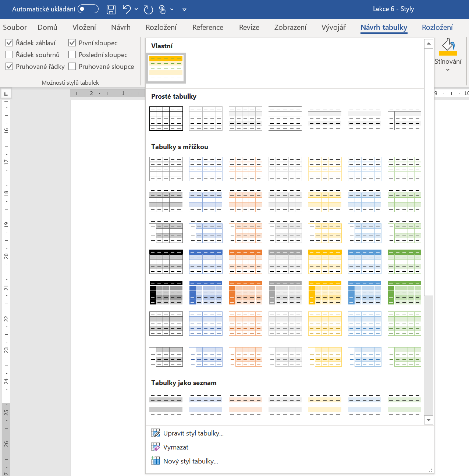Select the custom table style under Vlastní

(166, 68)
